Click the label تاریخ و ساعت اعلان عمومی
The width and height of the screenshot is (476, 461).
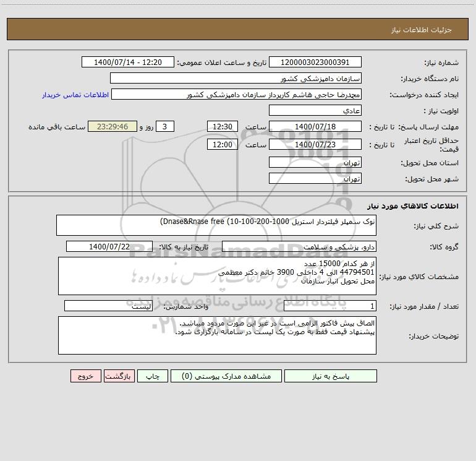coord(222,62)
